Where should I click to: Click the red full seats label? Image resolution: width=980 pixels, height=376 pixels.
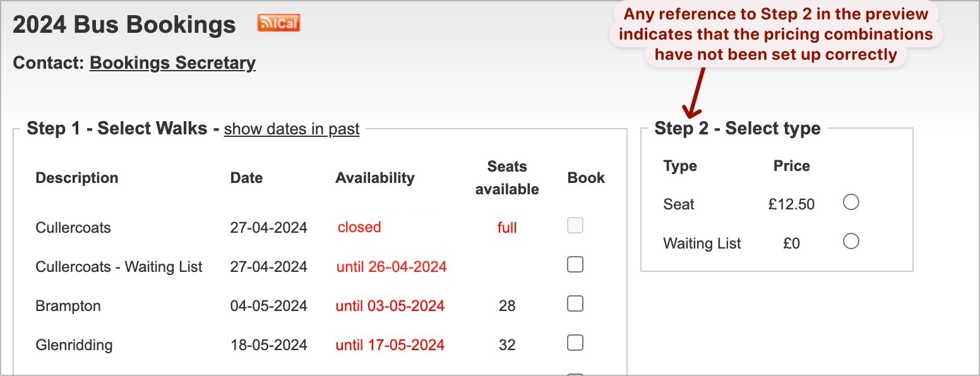(506, 228)
